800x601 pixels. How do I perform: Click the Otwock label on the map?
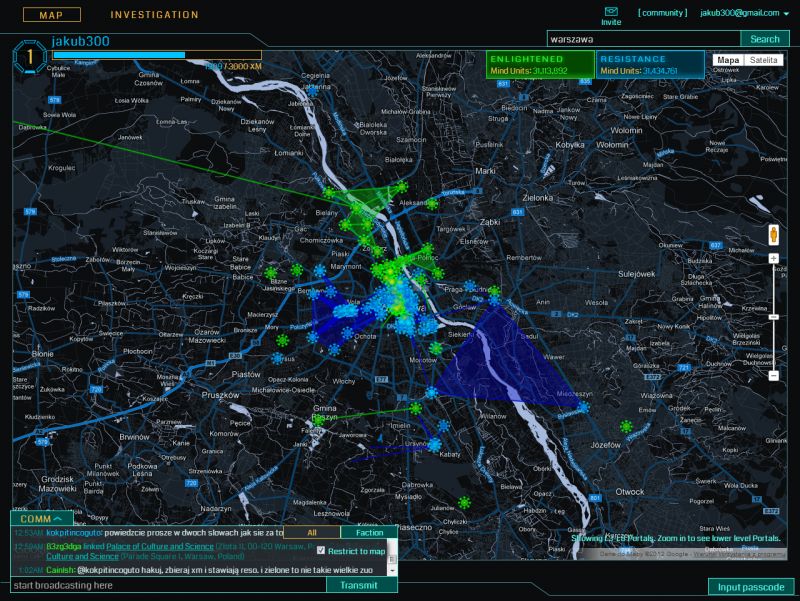point(630,492)
